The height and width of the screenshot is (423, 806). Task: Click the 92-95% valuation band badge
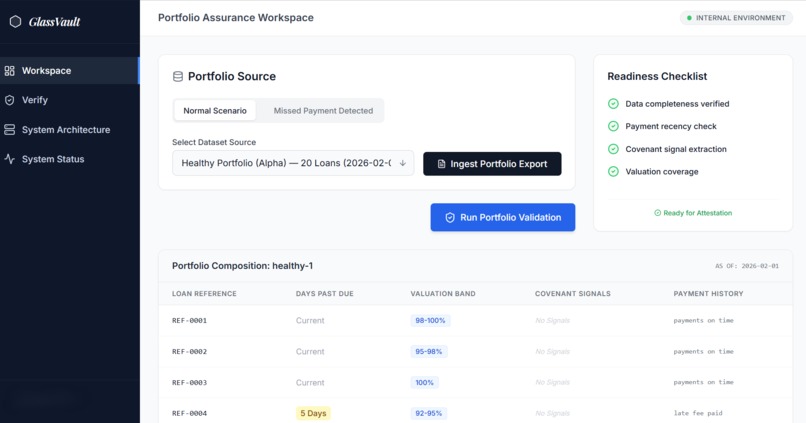[429, 413]
